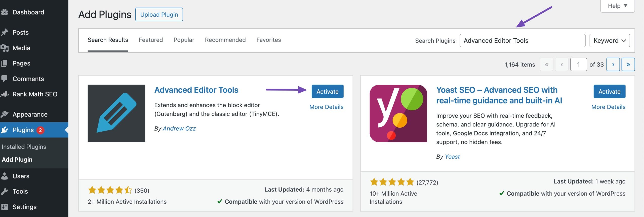Click the Pages icon in sidebar
The height and width of the screenshot is (217, 644).
[x=5, y=63]
